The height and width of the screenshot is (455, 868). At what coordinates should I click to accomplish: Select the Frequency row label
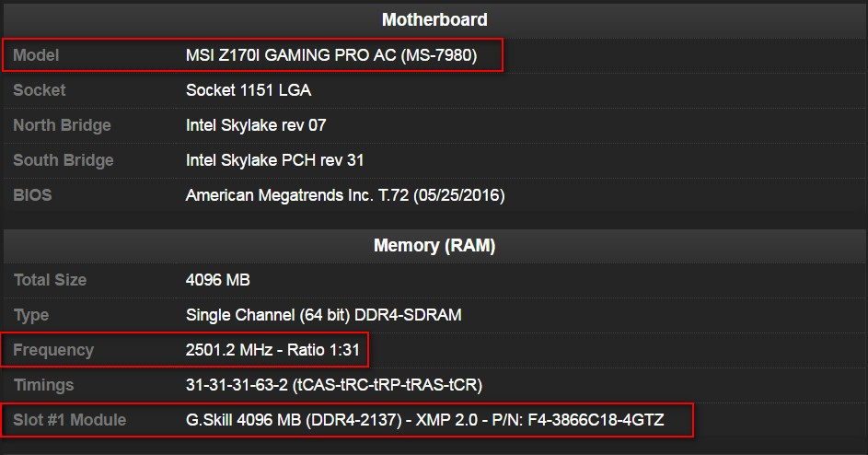click(53, 350)
